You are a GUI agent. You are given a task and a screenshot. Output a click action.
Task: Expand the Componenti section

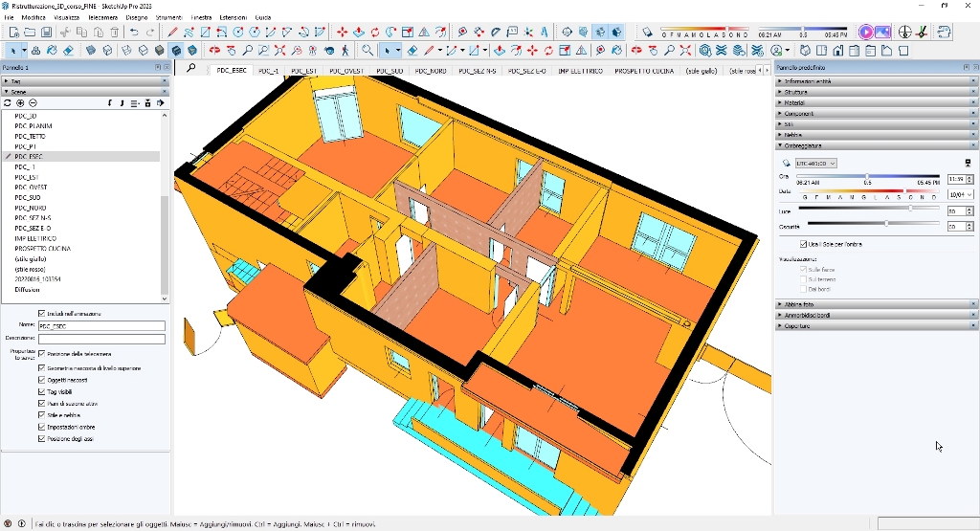pyautogui.click(x=877, y=114)
